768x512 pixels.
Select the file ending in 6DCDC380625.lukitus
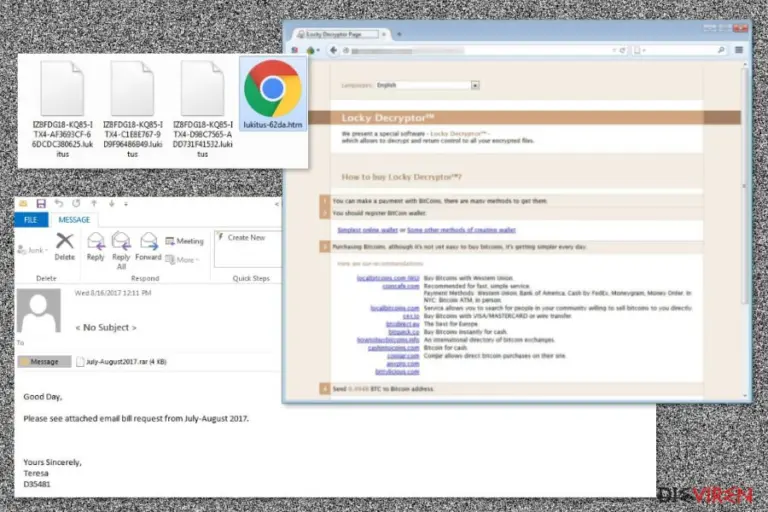coord(62,109)
